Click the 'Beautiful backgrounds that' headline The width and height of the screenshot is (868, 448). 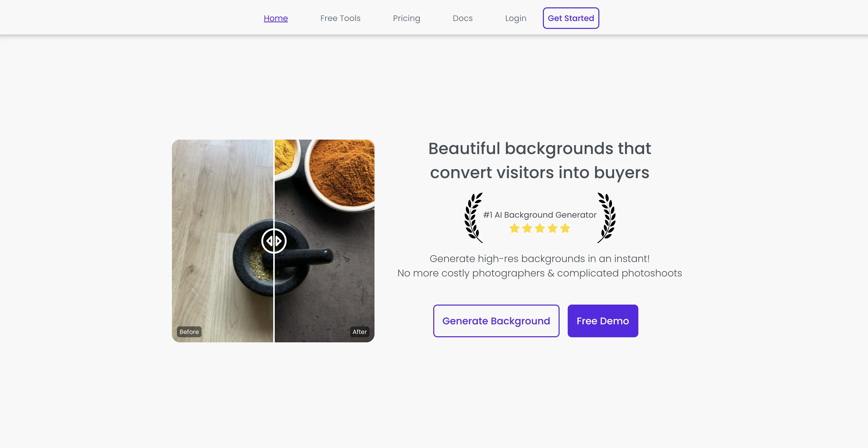540,148
